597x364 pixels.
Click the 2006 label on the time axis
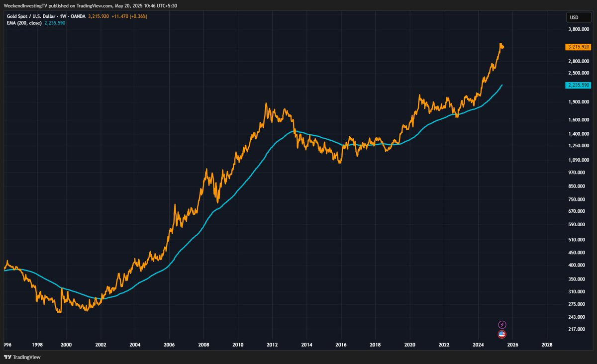pyautogui.click(x=169, y=344)
